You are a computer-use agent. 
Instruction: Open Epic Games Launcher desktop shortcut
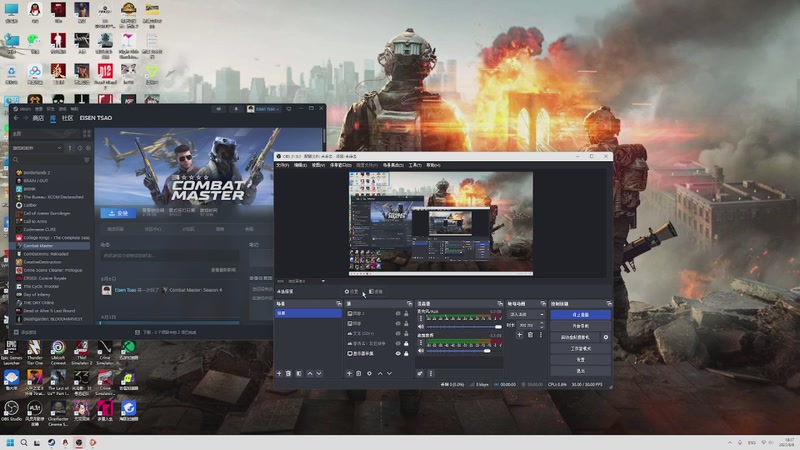click(x=11, y=352)
